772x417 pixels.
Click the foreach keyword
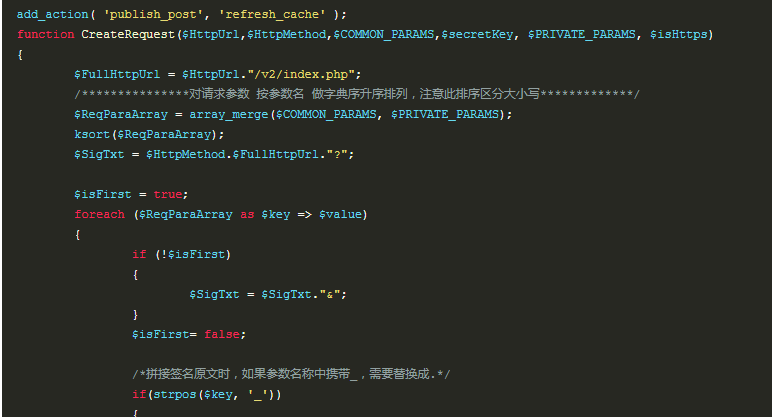(x=99, y=214)
